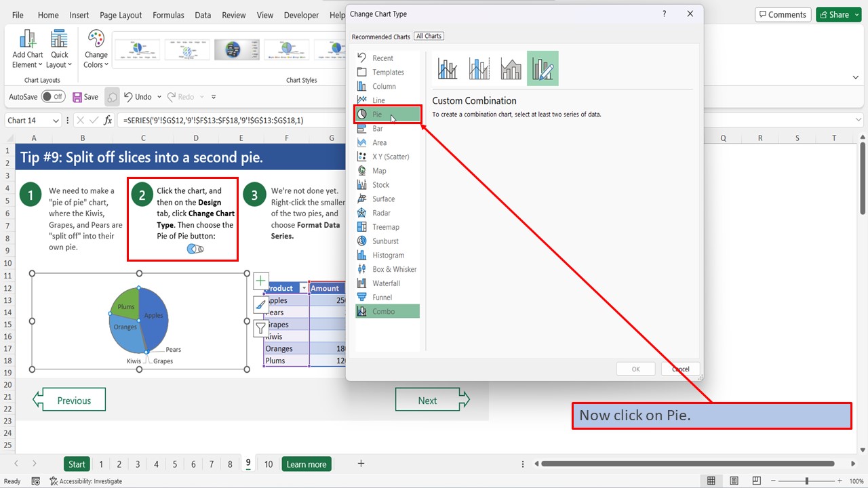This screenshot has height=488, width=868.
Task: Open the Chart Filters funnel button
Action: 261,329
